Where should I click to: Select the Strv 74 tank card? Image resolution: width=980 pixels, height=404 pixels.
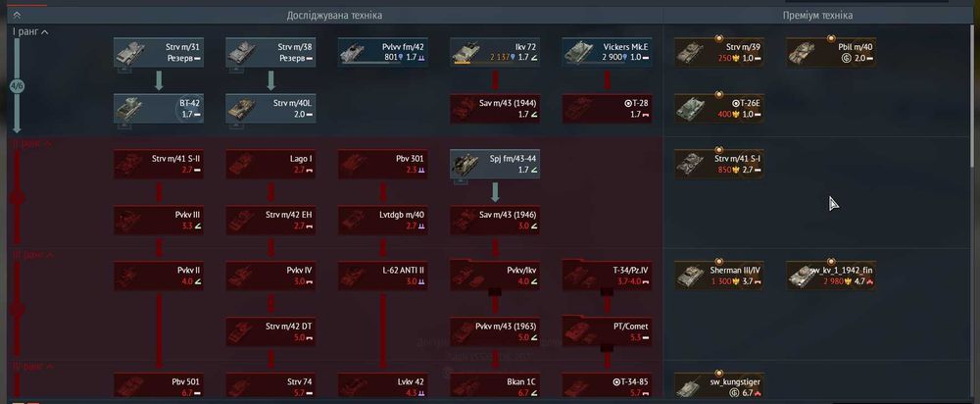270,386
